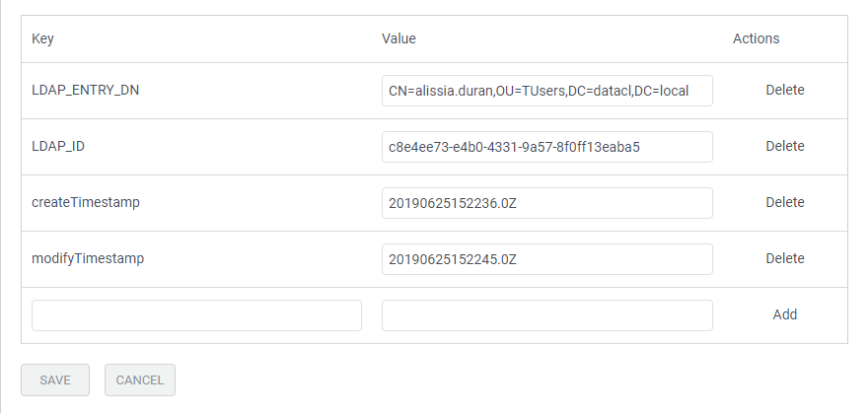Delete the modifyTimestamp attribute
Screen dimensions: 868x413
coord(785,258)
